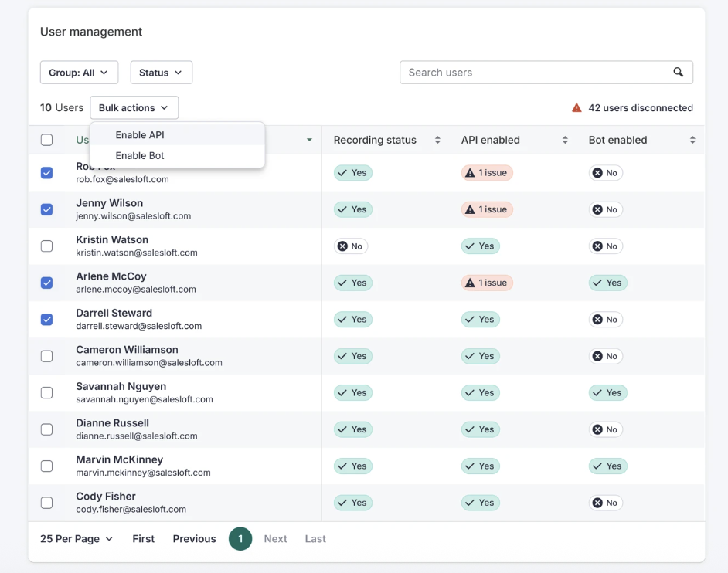This screenshot has height=573, width=728.
Task: Check Cameron Williamson's row checkbox
Action: pyautogui.click(x=46, y=356)
